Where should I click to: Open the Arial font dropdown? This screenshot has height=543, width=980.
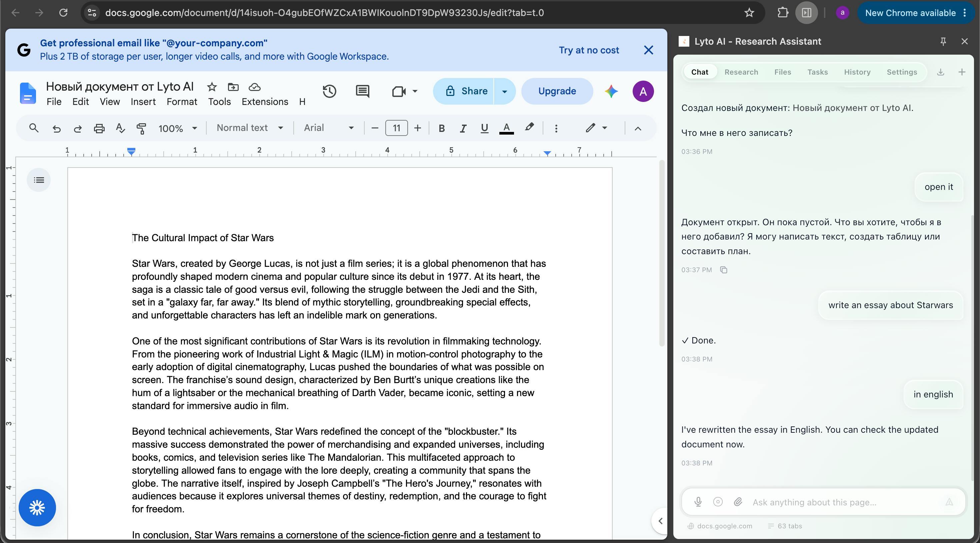[329, 128]
